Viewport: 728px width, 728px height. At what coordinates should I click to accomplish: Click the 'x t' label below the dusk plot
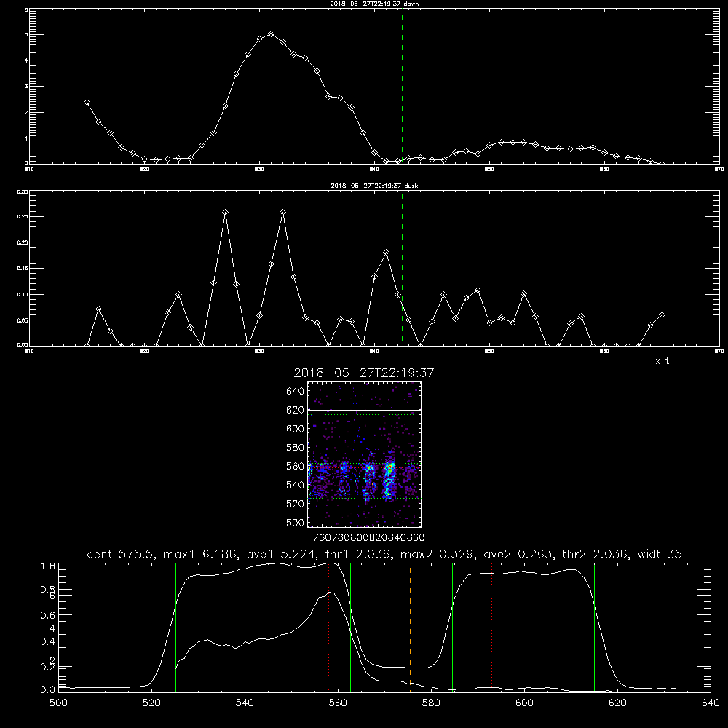[662, 361]
